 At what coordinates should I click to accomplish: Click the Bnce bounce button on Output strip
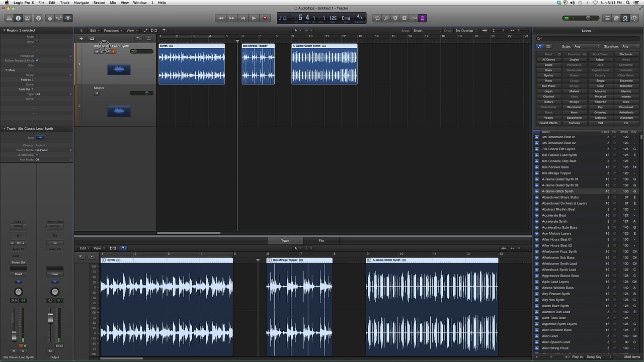coord(59,346)
